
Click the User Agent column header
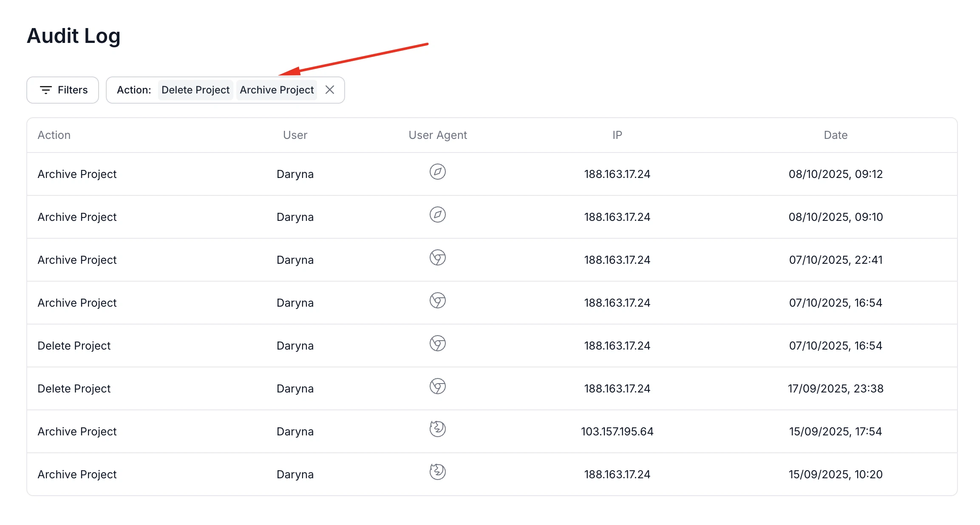438,135
